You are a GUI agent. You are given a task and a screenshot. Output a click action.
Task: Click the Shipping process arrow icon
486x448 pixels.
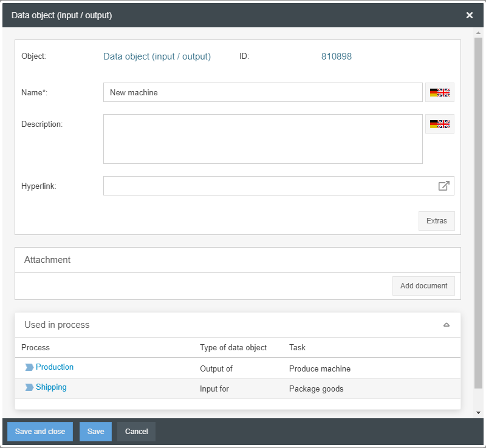29,387
